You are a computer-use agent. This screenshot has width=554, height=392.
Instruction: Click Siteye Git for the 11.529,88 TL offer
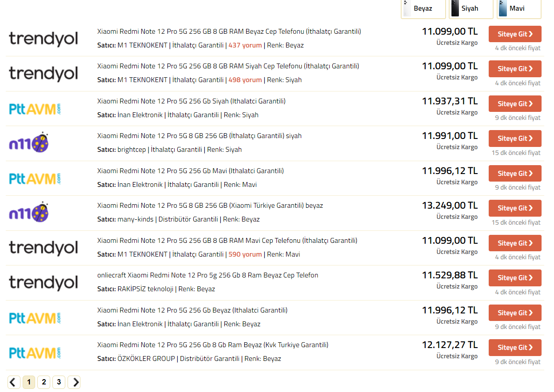click(x=515, y=278)
